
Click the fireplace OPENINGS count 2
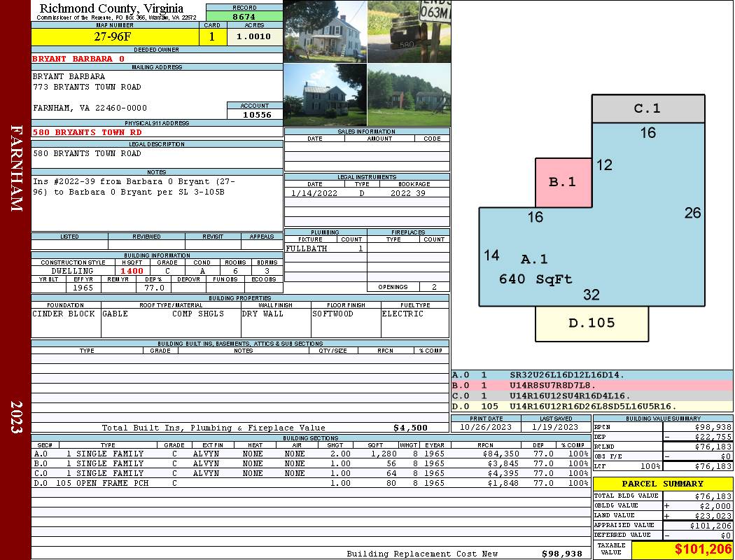pos(435,287)
